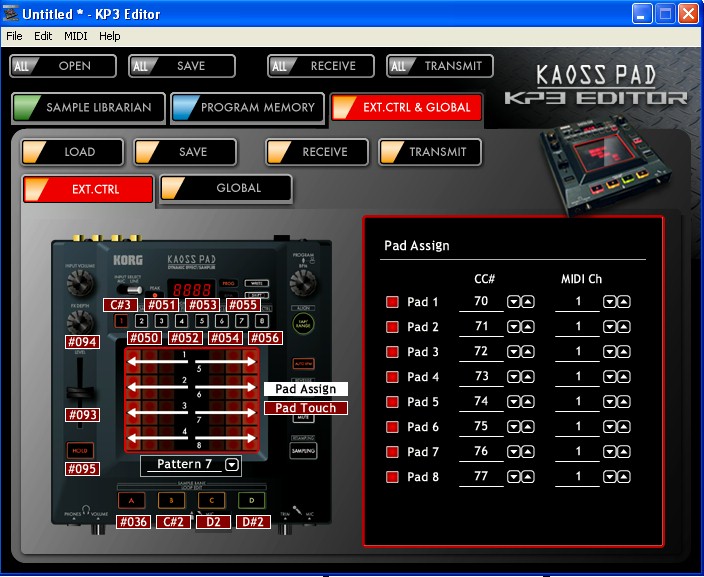
Task: Click the orange RECEIVE button
Action: coord(317,152)
